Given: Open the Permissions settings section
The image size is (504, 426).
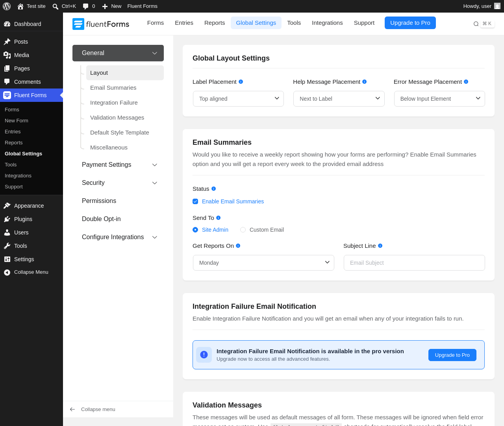Looking at the screenshot, I should (118, 201).
